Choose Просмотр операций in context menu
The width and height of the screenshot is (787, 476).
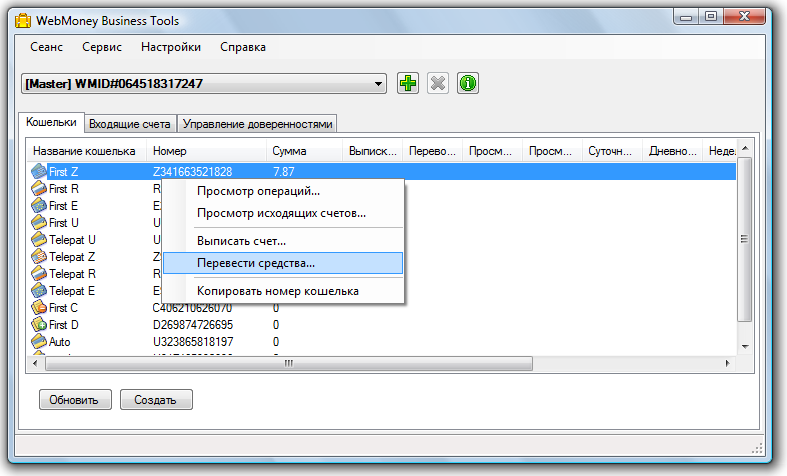pyautogui.click(x=283, y=191)
